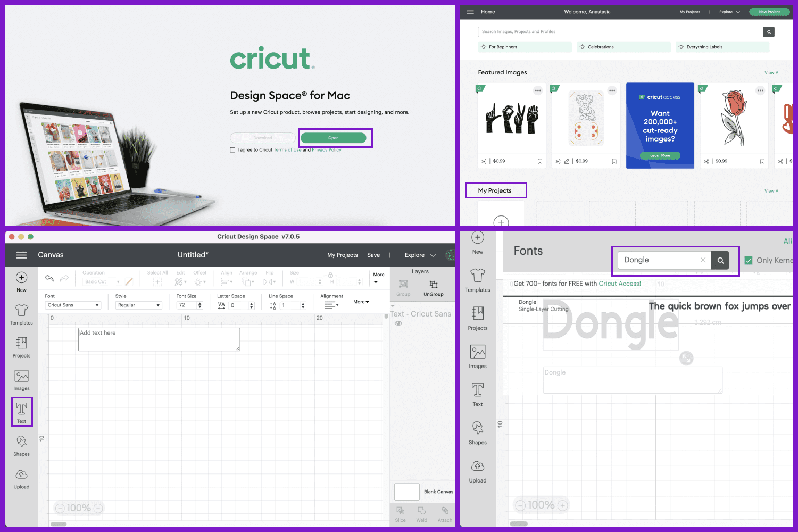Click View All next to Featured Images
This screenshot has height=532, width=798.
tap(772, 73)
